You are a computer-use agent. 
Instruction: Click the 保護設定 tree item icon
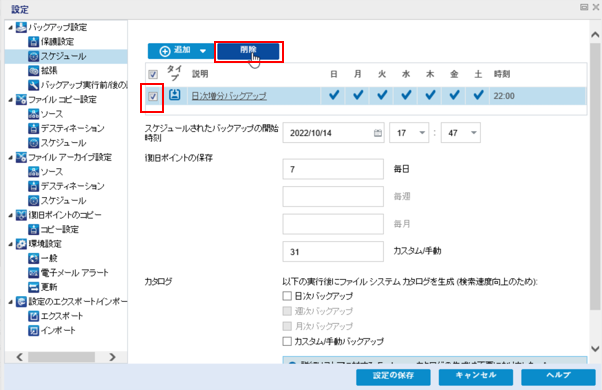click(x=34, y=42)
